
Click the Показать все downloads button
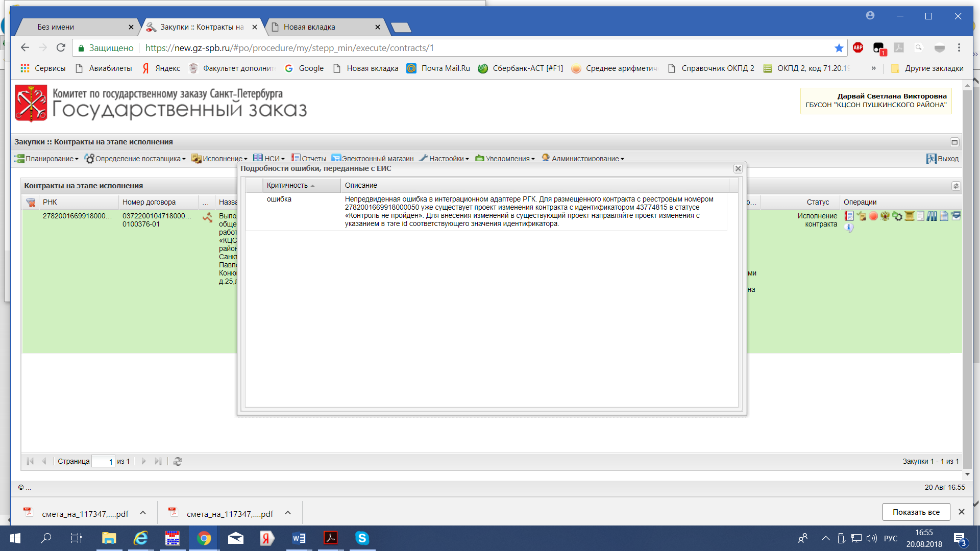pos(916,512)
